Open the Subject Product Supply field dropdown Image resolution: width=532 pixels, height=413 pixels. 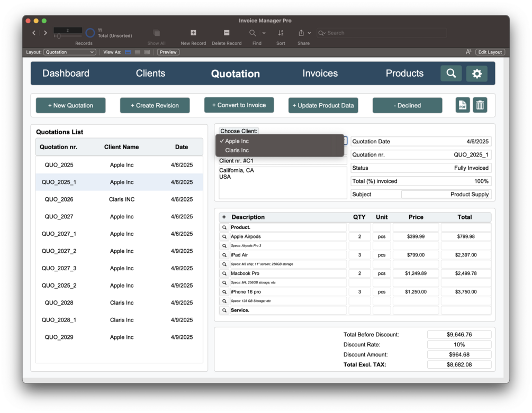point(446,195)
